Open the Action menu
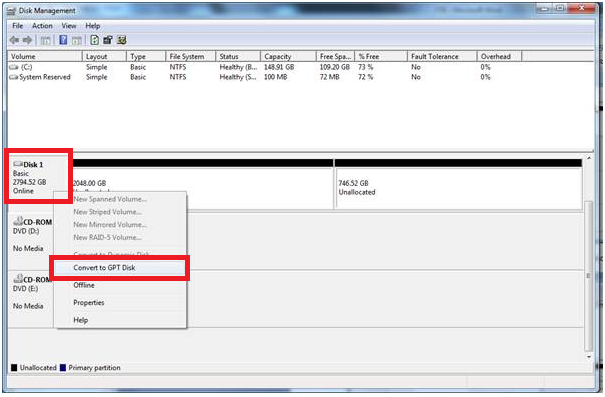 point(42,26)
